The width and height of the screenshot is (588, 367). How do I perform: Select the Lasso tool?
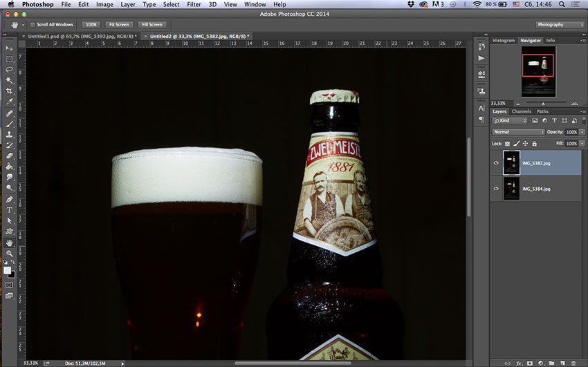(10, 70)
